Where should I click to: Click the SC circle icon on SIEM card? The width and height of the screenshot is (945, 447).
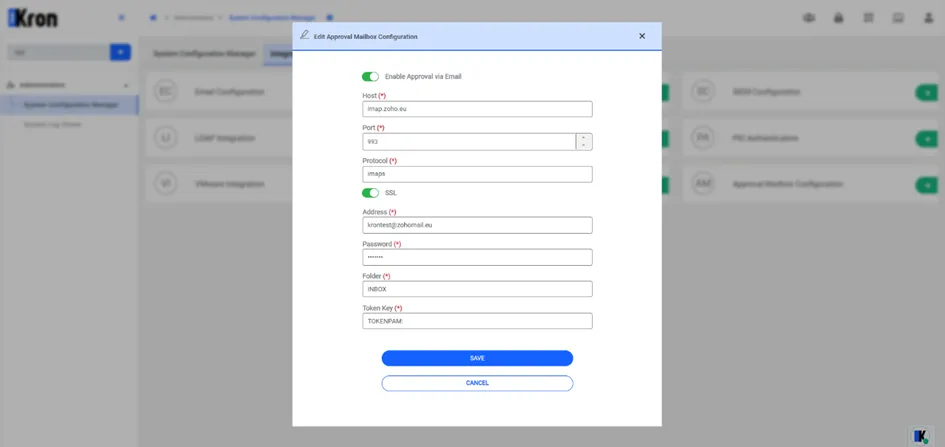point(703,92)
